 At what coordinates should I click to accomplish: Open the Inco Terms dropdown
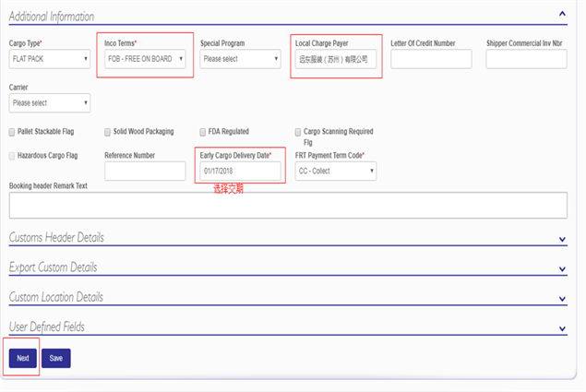point(145,59)
